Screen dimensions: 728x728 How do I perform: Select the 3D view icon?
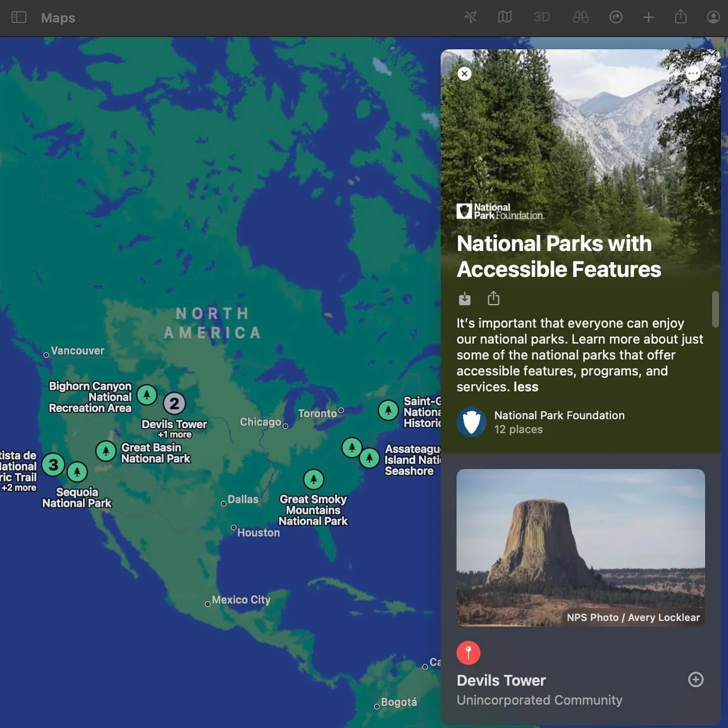pos(542,17)
